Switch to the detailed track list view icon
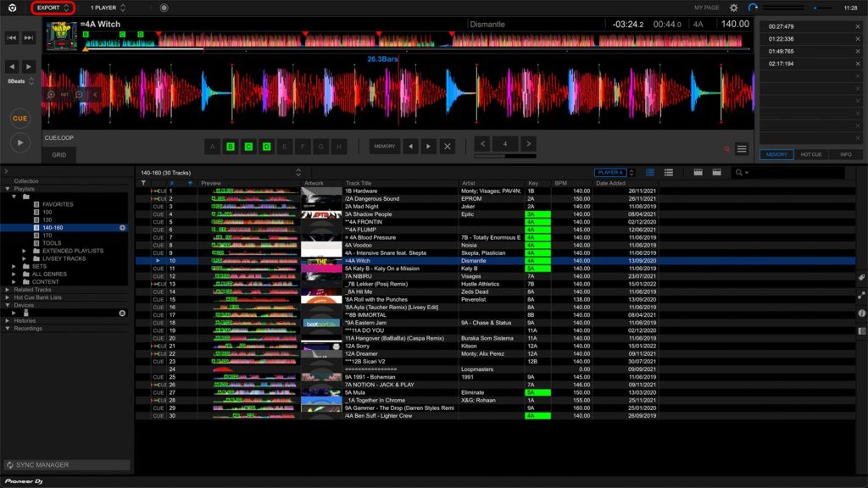 pos(669,172)
